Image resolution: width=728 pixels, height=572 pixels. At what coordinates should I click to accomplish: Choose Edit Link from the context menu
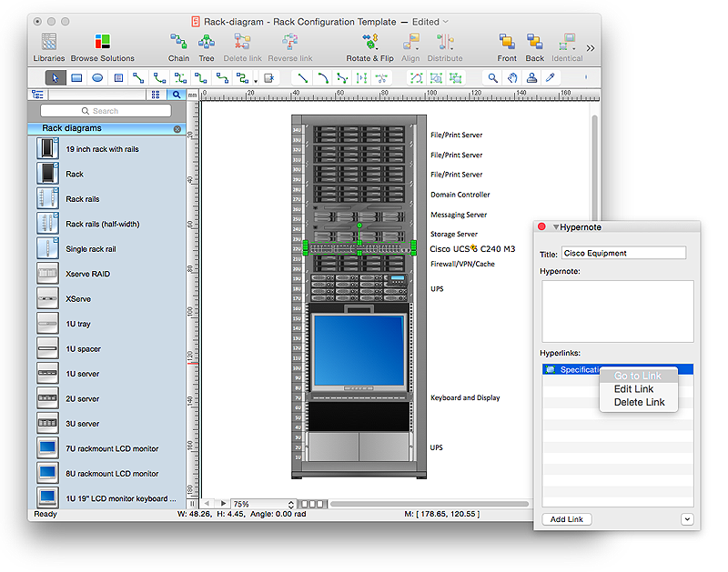tap(633, 389)
